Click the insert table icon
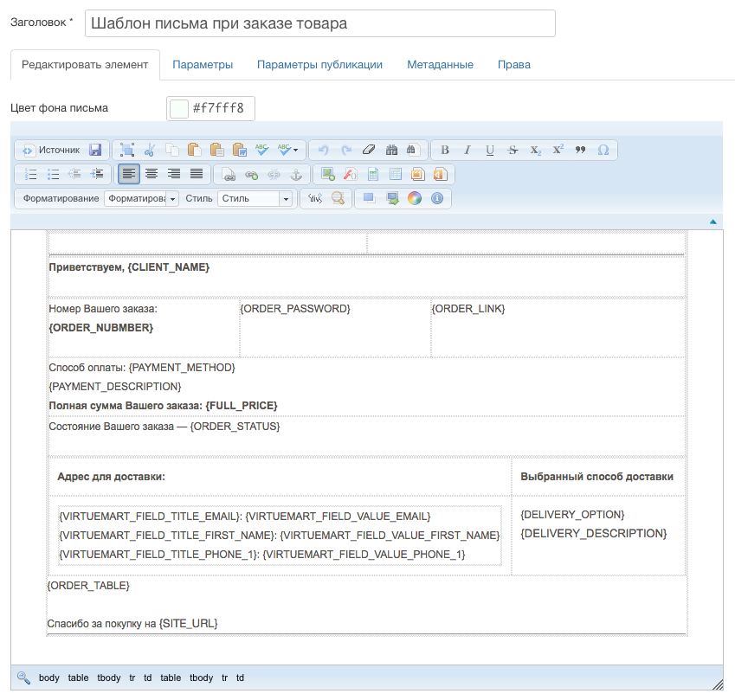The image size is (735, 700). (x=372, y=174)
